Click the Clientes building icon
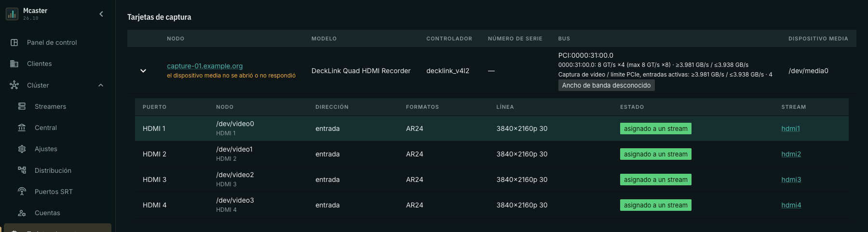868x232 pixels. [14, 64]
